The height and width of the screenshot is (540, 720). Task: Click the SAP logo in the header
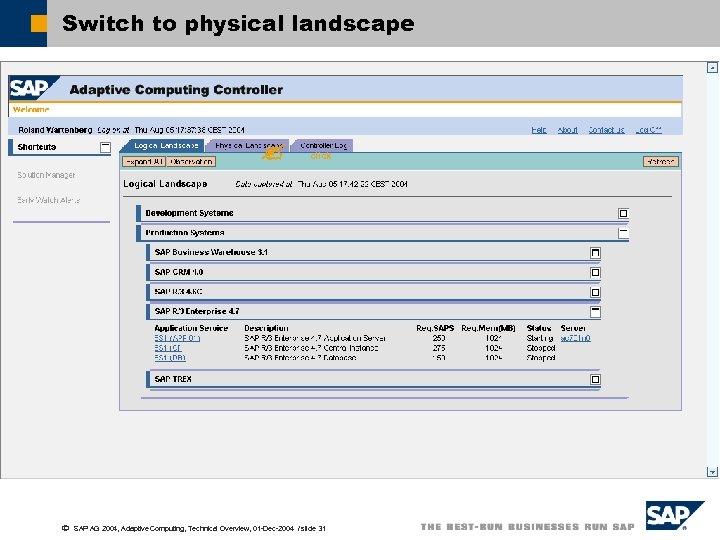click(x=33, y=88)
